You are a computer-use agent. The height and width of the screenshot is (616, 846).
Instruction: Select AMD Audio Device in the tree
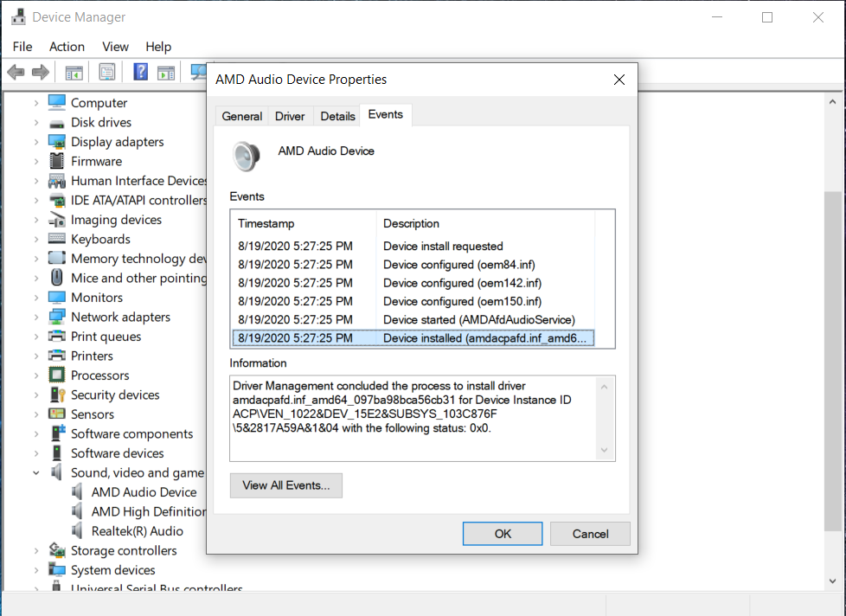click(144, 492)
